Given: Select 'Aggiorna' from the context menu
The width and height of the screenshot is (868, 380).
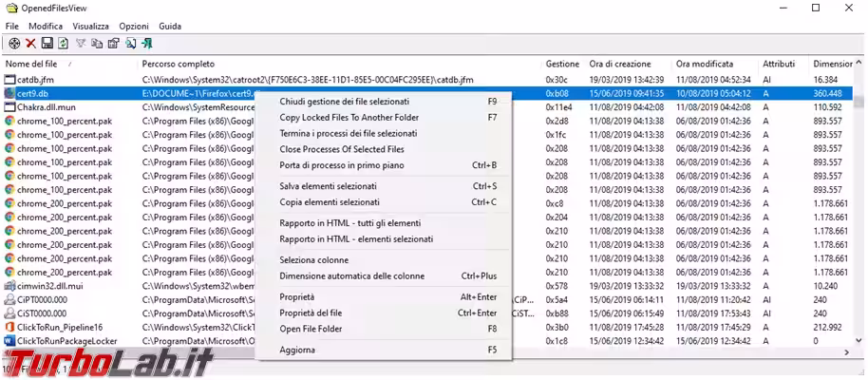Looking at the screenshot, I should tap(297, 350).
